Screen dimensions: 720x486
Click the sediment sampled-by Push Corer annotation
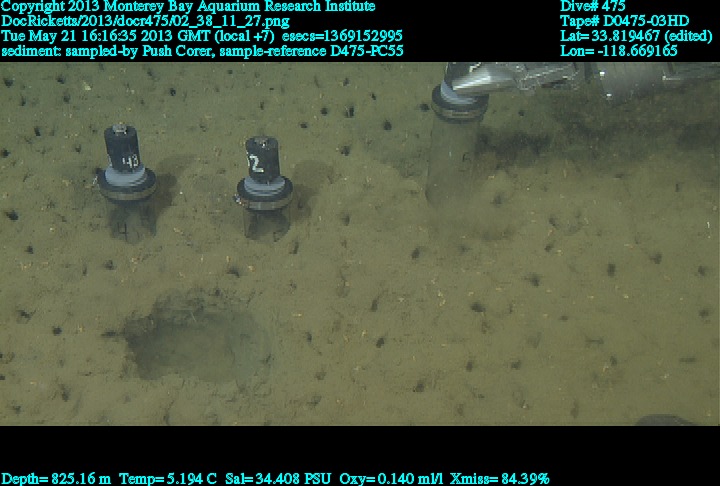pyautogui.click(x=108, y=51)
